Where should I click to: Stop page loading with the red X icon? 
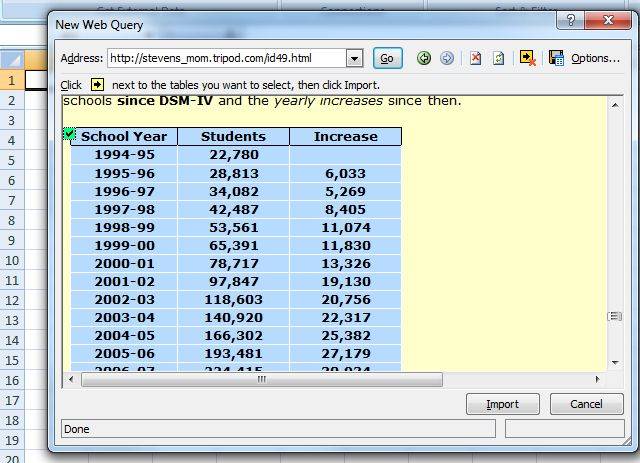click(x=476, y=58)
